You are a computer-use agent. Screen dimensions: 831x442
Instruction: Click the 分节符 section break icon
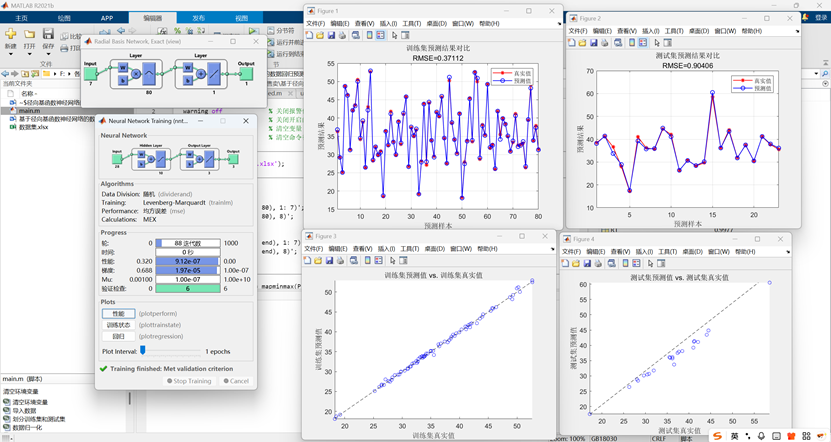[x=271, y=31]
